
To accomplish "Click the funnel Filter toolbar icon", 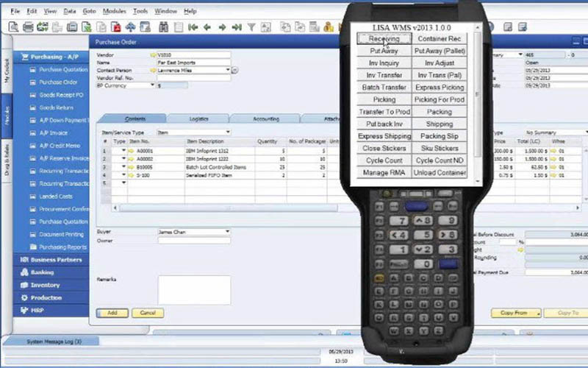I will coord(251,27).
